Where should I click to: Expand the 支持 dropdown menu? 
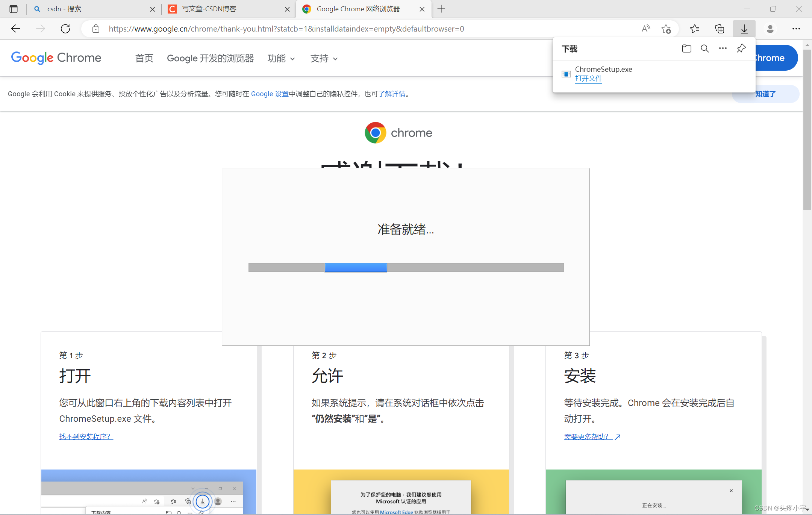(x=324, y=58)
